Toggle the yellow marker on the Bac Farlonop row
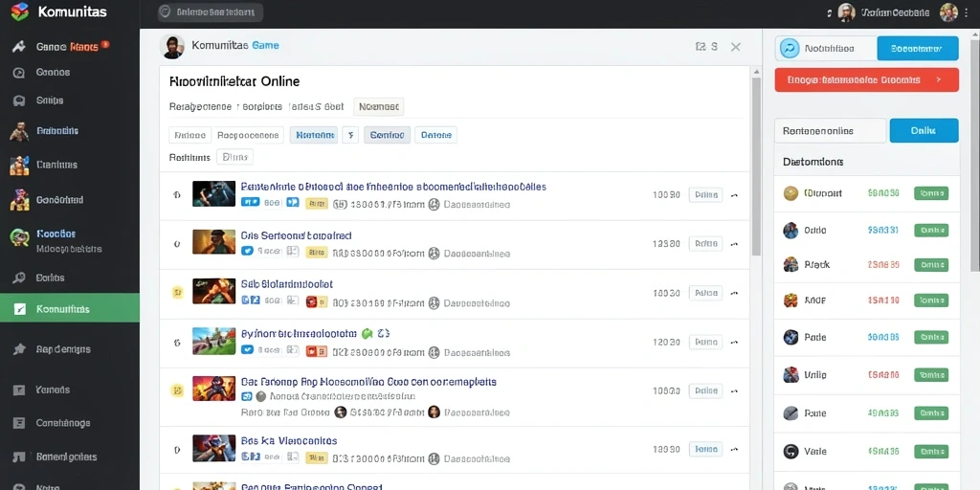Screen dimensions: 980x490 [x=177, y=390]
